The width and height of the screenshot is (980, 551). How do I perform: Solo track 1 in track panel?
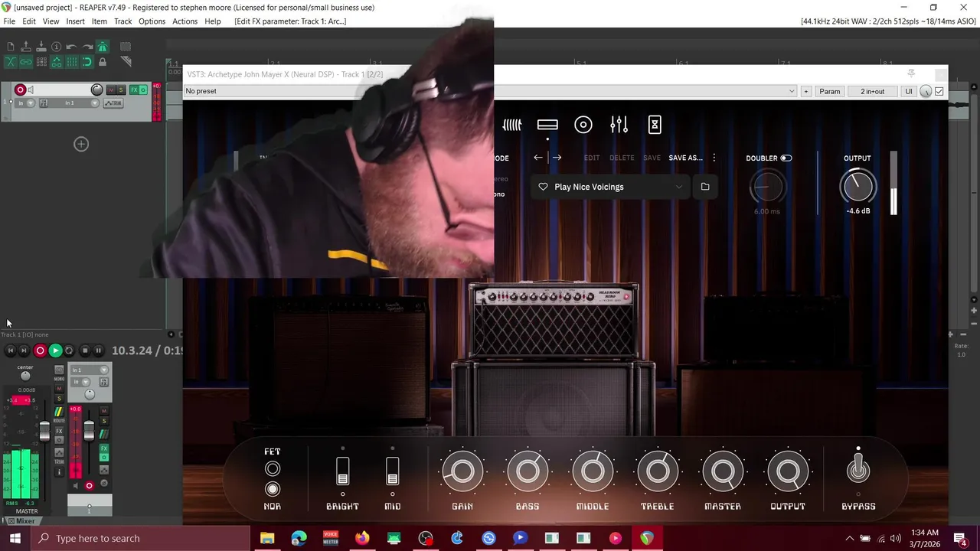(x=120, y=90)
